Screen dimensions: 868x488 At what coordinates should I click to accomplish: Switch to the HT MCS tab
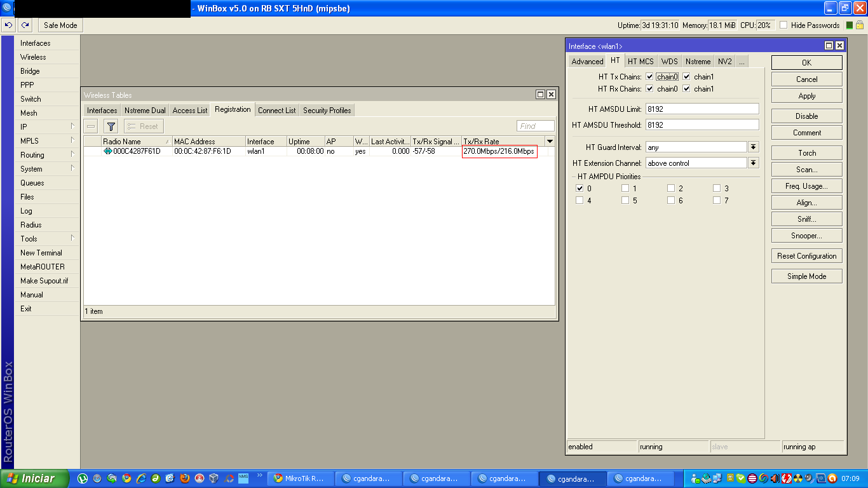pyautogui.click(x=641, y=62)
